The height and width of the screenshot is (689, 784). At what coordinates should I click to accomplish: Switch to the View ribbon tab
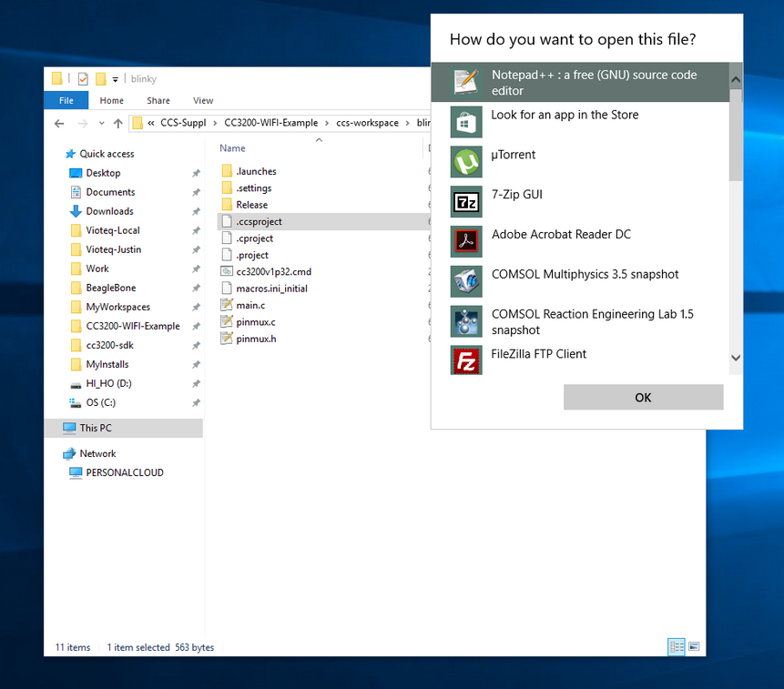(x=203, y=100)
